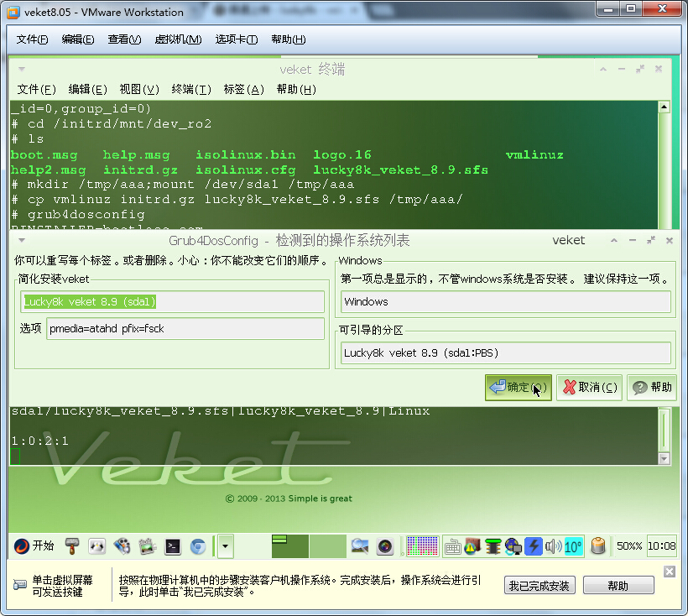Expand the taskbar launcher dropdown arrow
The width and height of the screenshot is (688, 616).
[x=226, y=546]
